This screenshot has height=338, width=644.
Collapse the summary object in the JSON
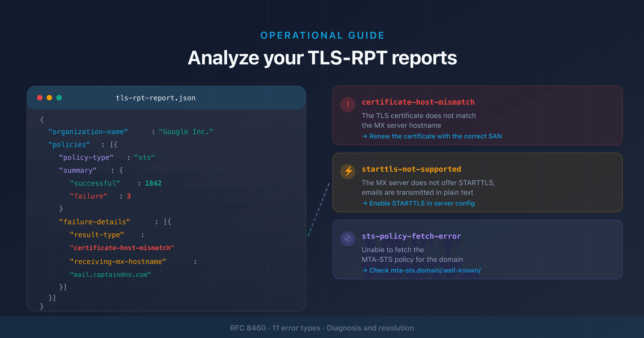pyautogui.click(x=78, y=170)
